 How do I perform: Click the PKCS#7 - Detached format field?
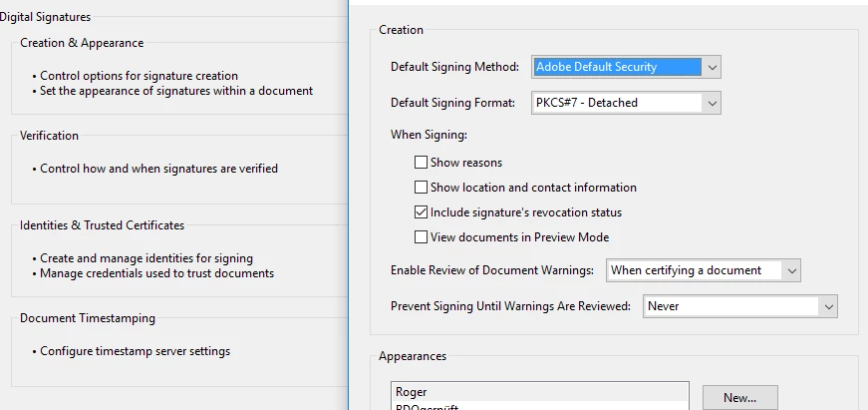[x=617, y=103]
